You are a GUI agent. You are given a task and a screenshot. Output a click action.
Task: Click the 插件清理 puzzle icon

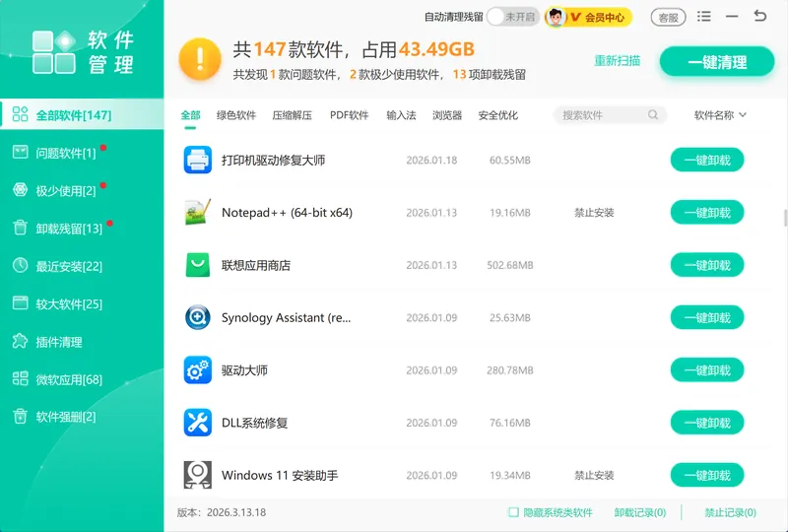(x=20, y=341)
